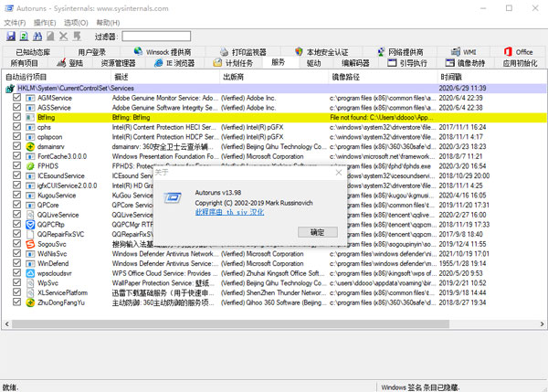Sort by the 时间戳 column header

491,77
